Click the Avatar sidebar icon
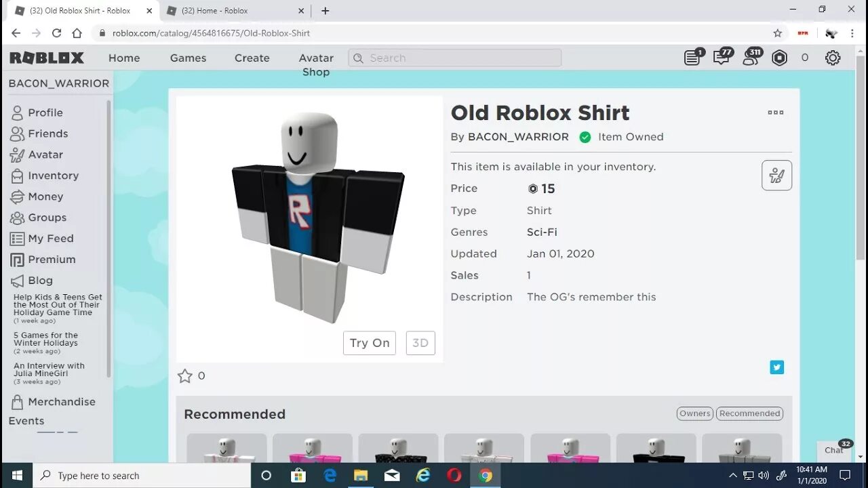This screenshot has width=868, height=488. (x=17, y=155)
